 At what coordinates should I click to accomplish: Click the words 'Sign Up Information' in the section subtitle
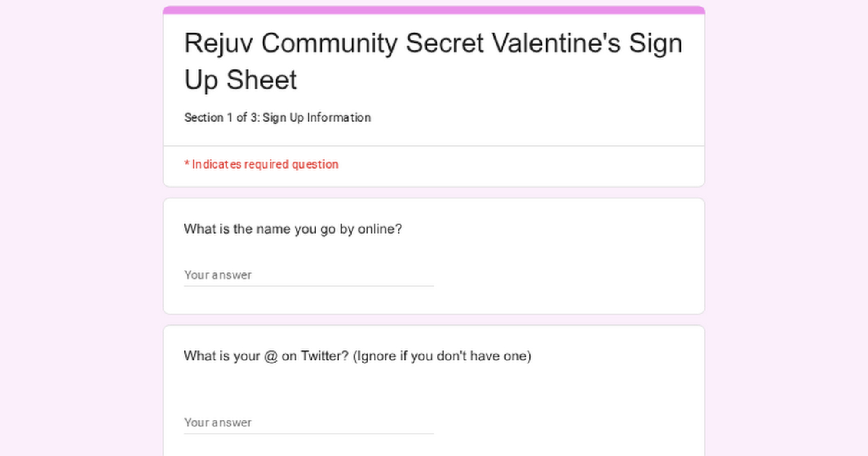(316, 117)
